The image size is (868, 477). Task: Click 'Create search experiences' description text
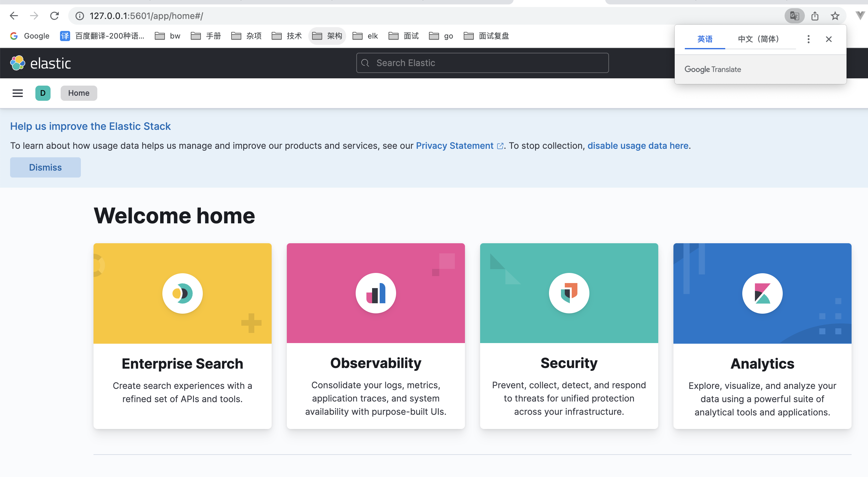pyautogui.click(x=182, y=392)
